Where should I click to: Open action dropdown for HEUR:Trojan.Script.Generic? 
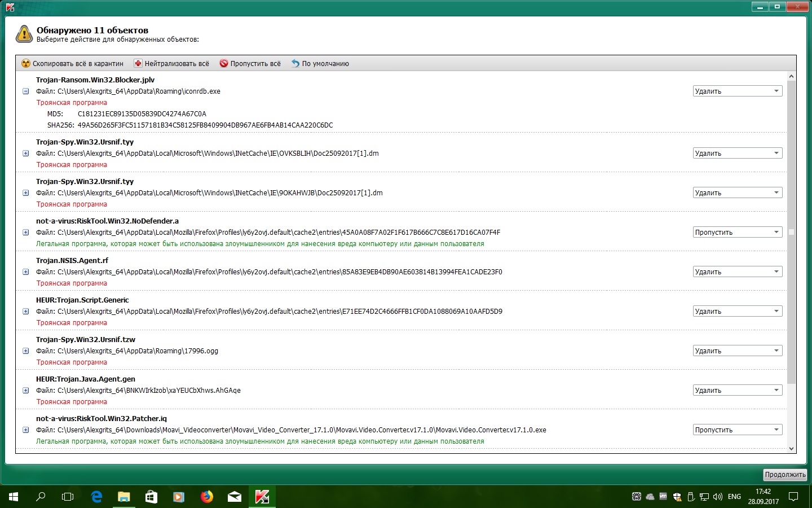coord(738,311)
